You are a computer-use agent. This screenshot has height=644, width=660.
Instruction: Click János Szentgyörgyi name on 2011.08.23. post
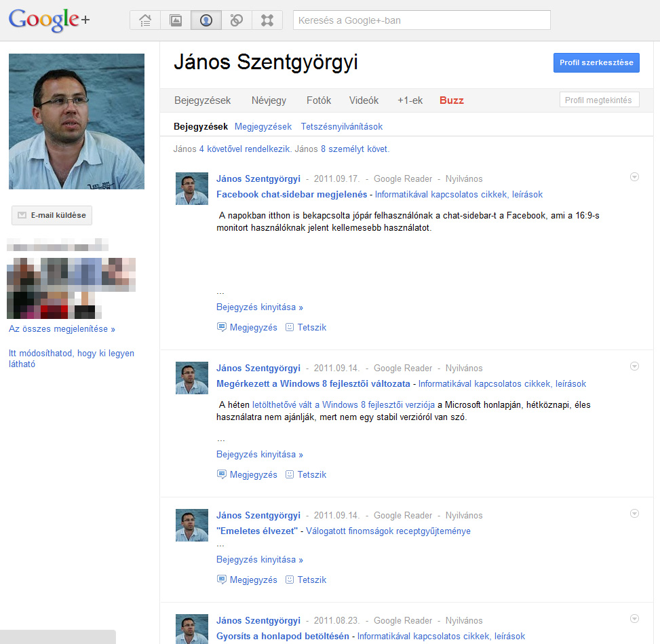click(258, 621)
